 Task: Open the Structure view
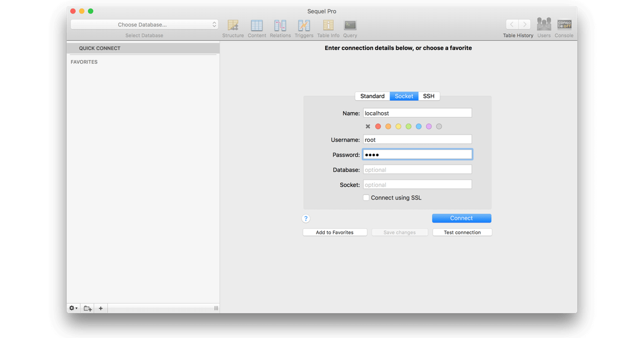[x=233, y=28]
